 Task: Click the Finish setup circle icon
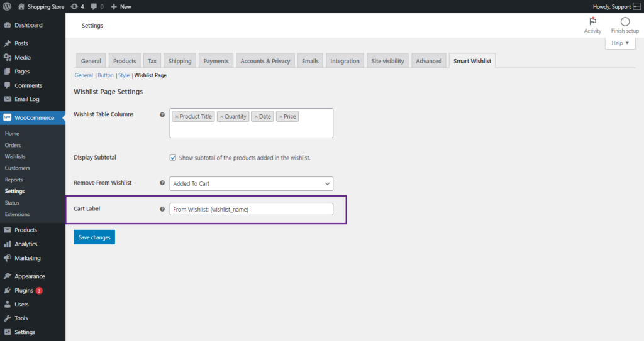[x=625, y=22]
